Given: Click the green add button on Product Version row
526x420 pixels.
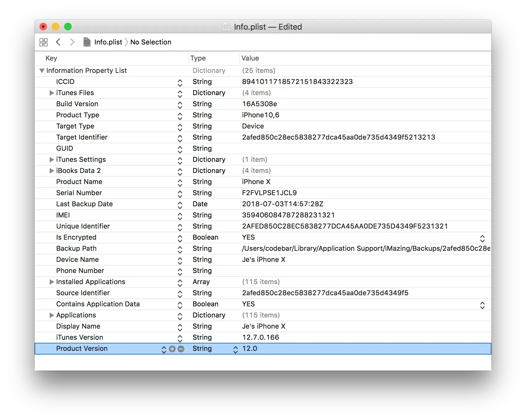Looking at the screenshot, I should (x=172, y=349).
